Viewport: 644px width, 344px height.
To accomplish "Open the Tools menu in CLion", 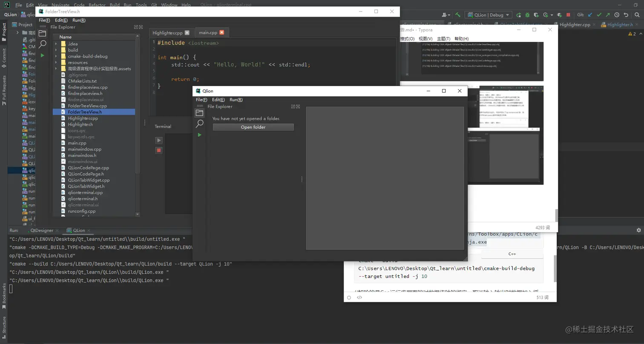I will [x=141, y=5].
